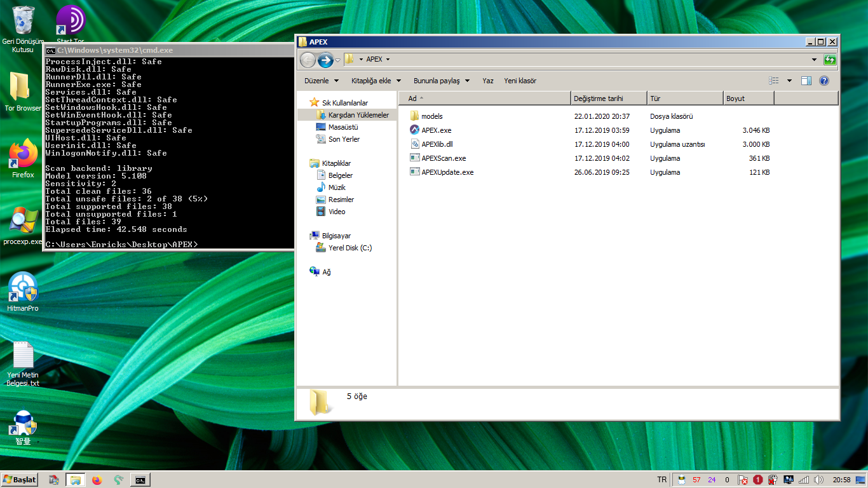Select the APEXlib.dll file

pos(437,144)
